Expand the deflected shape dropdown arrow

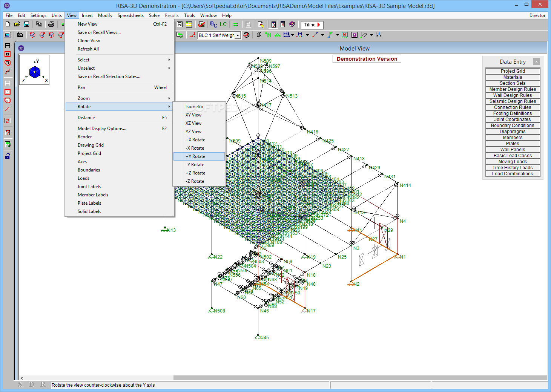372,35
